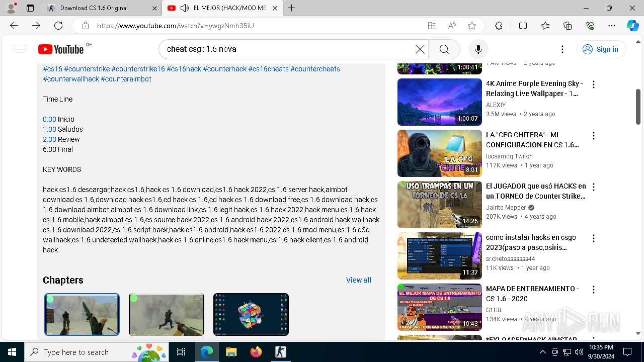Select the first chapter thumbnail with knife
The width and height of the screenshot is (644, 362).
pos(82,314)
